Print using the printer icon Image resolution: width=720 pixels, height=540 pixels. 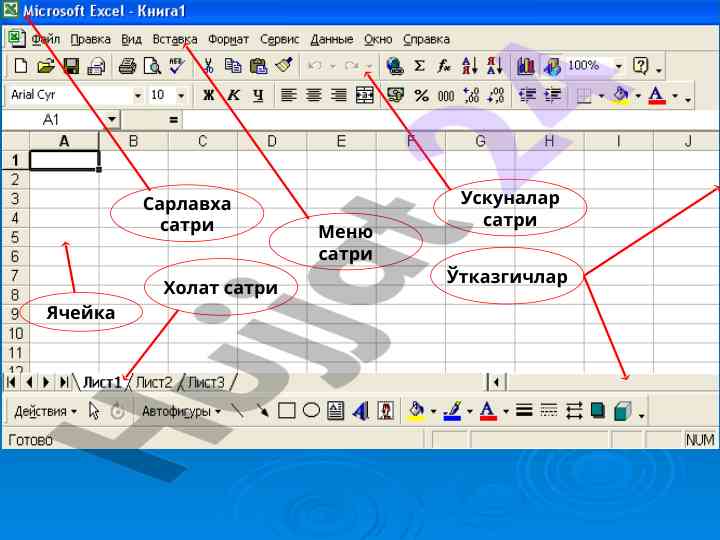click(127, 66)
